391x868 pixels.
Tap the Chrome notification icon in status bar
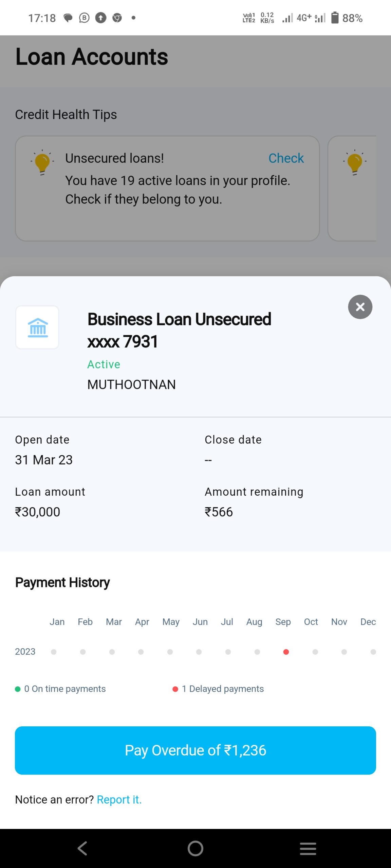[117, 18]
